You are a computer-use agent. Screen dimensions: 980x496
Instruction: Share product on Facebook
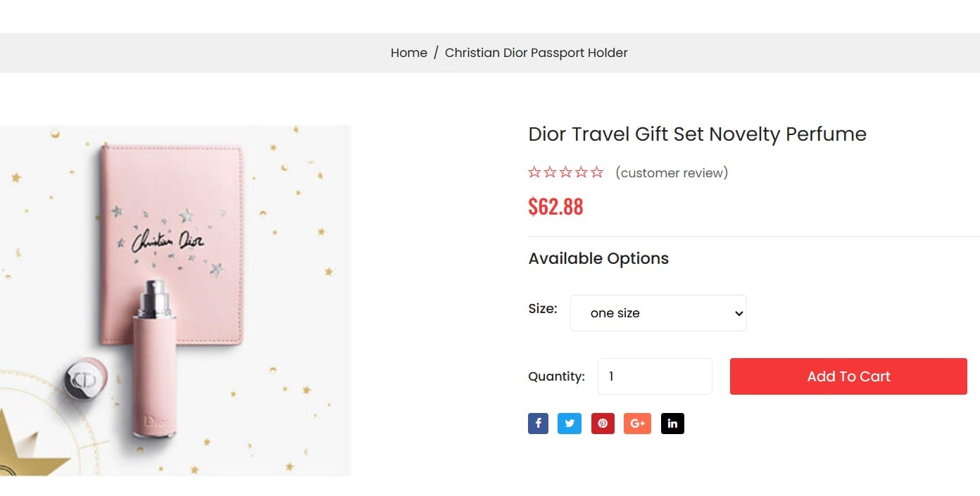point(538,424)
